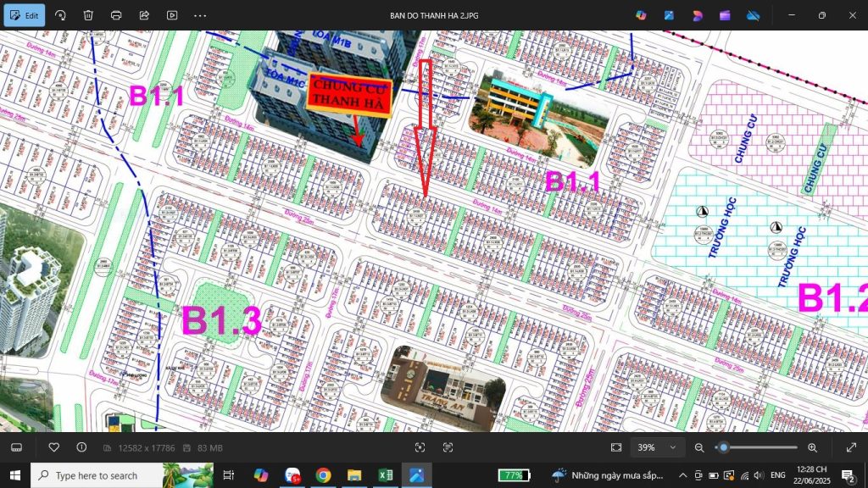The image size is (868, 488).
Task: Enter full screen with the diagonal arrows icon
Action: pyautogui.click(x=851, y=447)
